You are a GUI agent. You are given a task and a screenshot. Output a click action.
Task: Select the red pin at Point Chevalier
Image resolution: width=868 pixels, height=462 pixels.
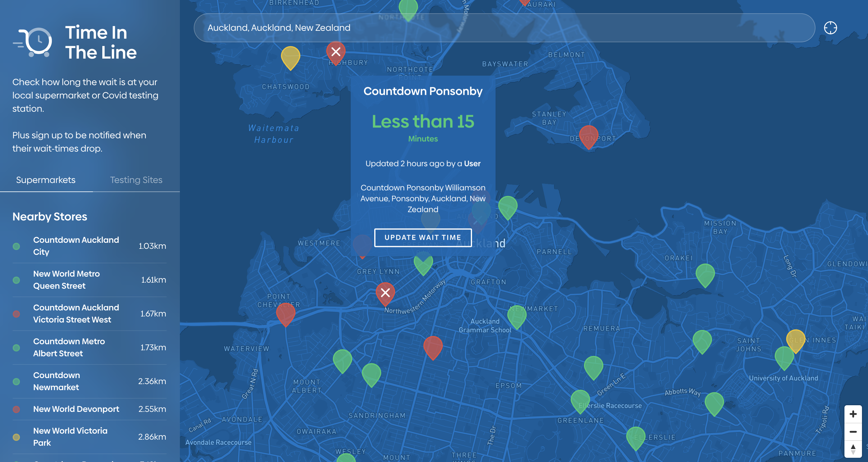point(286,314)
